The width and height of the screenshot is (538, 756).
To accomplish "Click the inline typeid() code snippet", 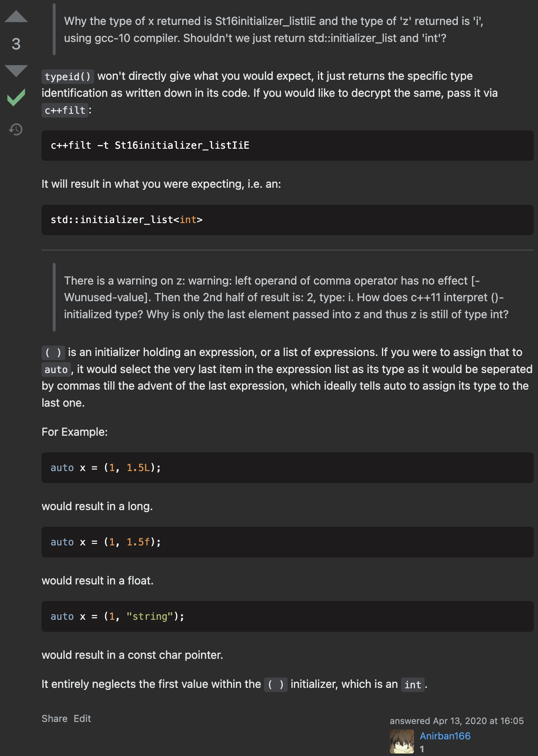I will coord(68,76).
